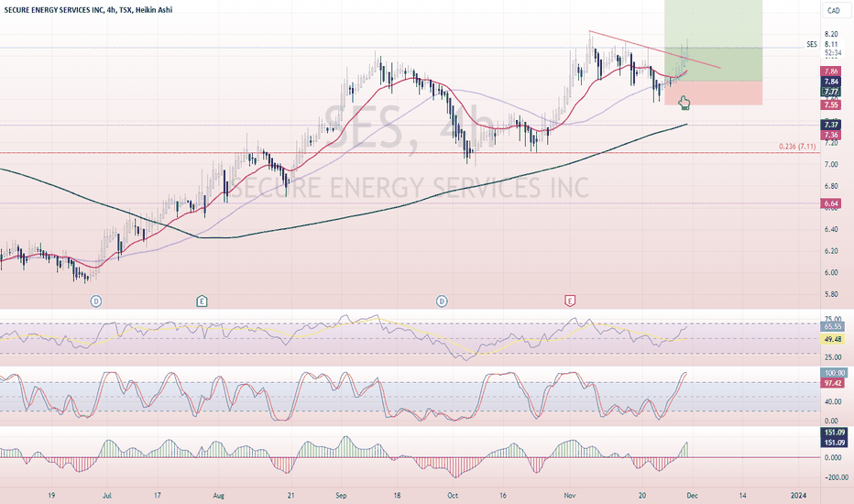
Task: Click the 7.36 red price label
Action: [831, 135]
